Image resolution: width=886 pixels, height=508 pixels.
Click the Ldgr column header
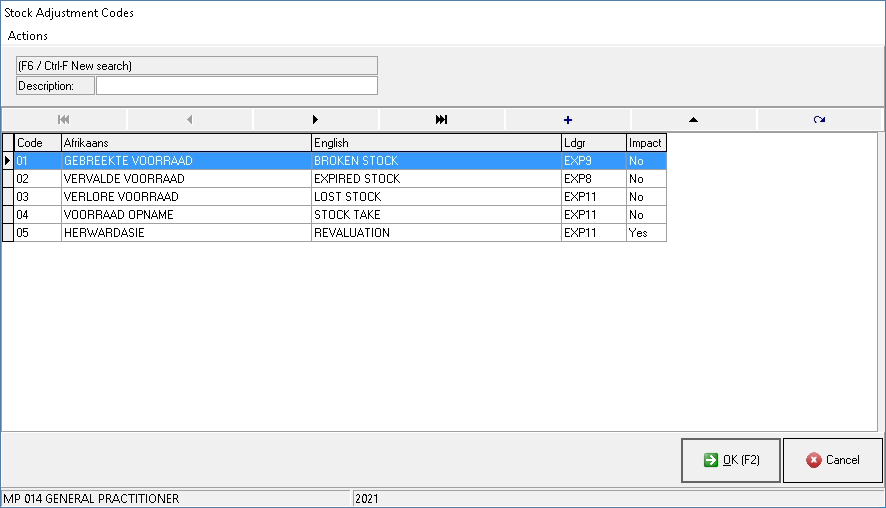pyautogui.click(x=593, y=143)
